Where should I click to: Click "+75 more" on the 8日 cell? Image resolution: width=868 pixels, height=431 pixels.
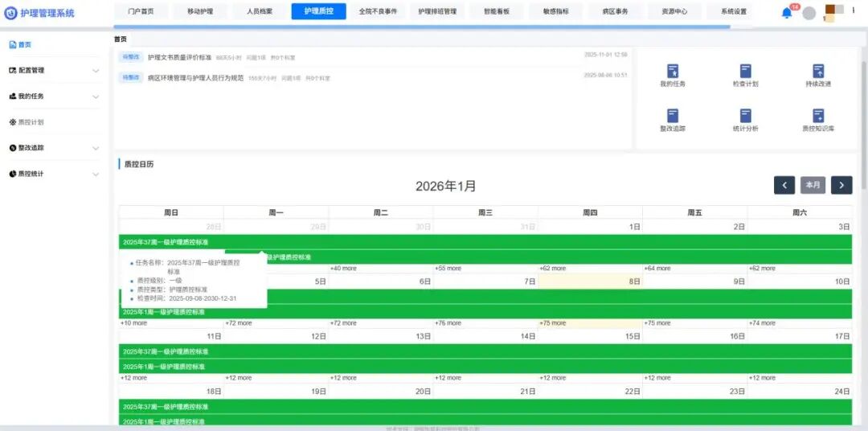553,323
